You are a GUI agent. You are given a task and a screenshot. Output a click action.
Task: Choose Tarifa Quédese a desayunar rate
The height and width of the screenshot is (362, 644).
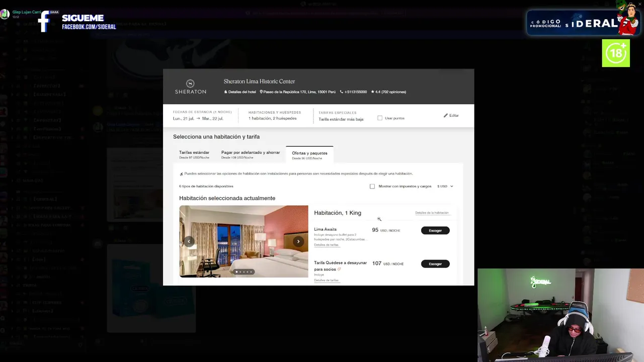point(435,264)
